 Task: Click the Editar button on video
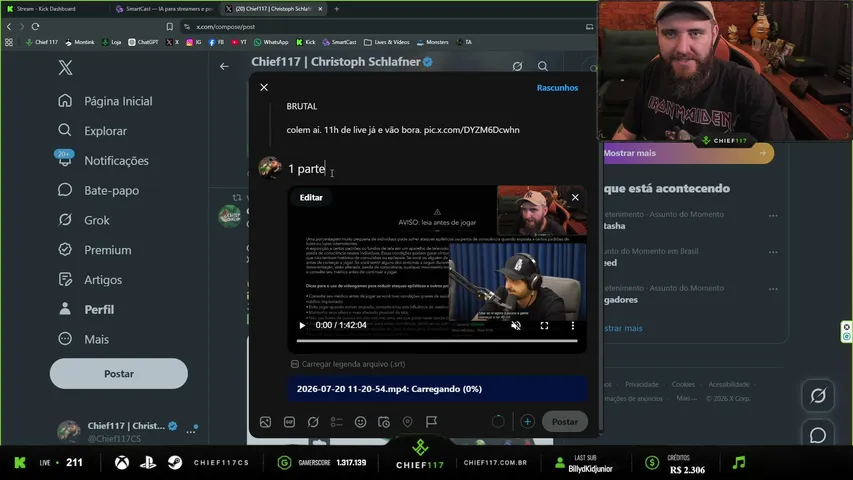[311, 198]
